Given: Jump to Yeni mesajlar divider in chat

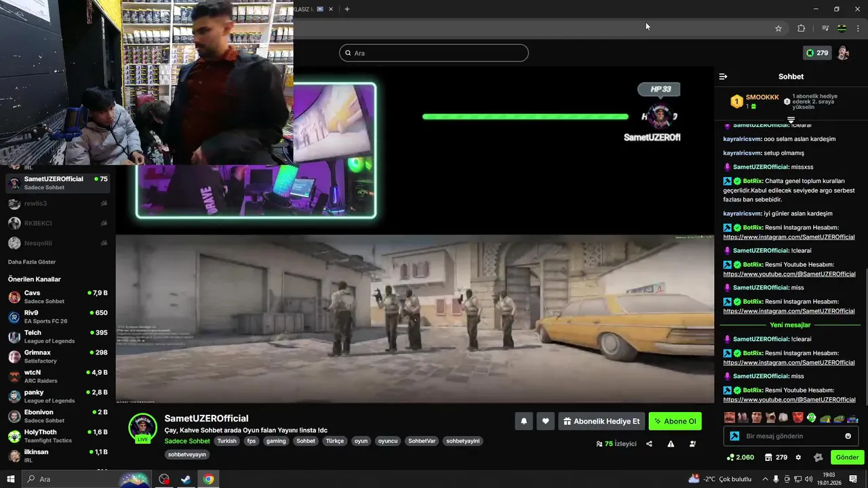Looking at the screenshot, I should point(791,325).
